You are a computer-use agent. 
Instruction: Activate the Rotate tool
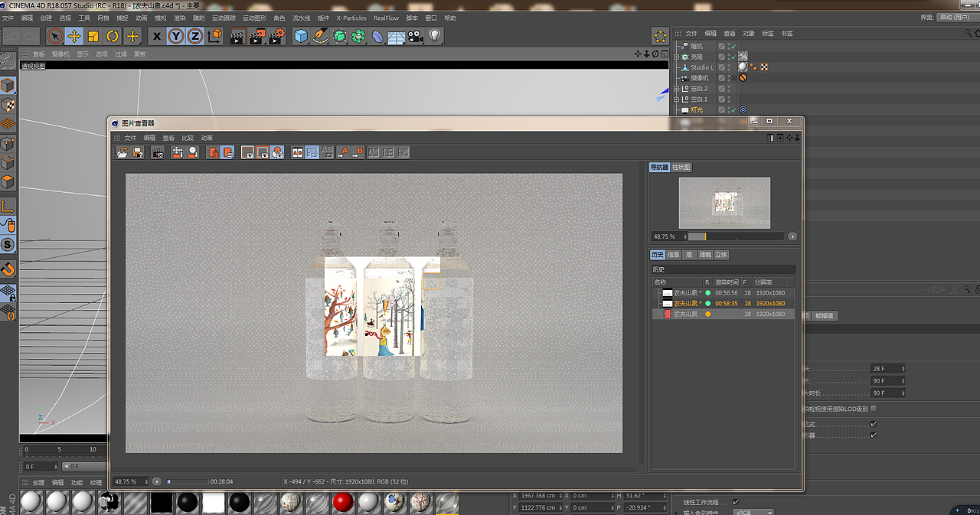coord(113,36)
